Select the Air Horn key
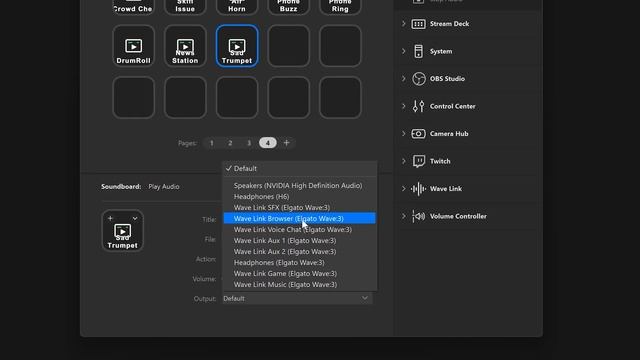 click(x=237, y=7)
